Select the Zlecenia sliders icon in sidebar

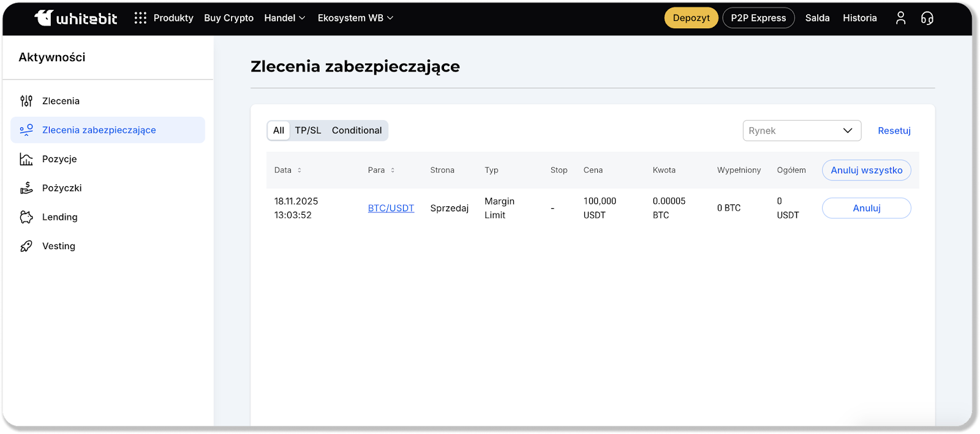tap(26, 101)
